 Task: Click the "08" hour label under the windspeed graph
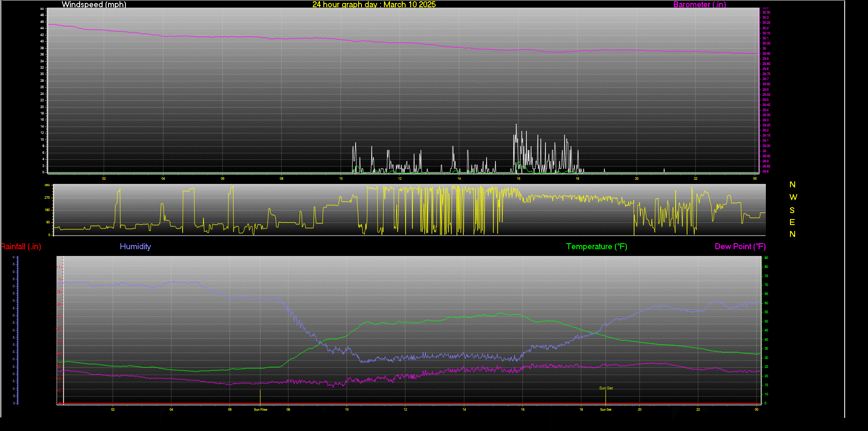[x=281, y=178]
